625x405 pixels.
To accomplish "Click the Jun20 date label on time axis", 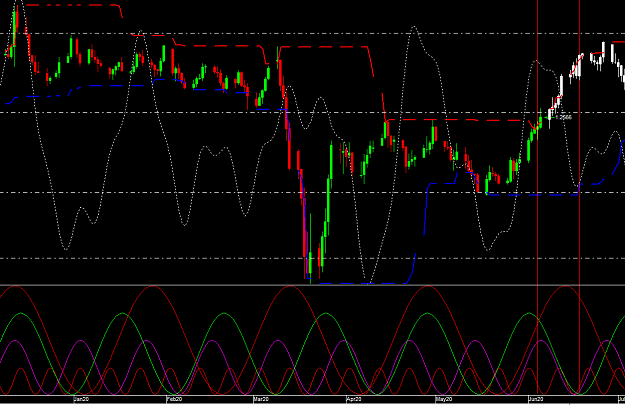I will [x=536, y=399].
